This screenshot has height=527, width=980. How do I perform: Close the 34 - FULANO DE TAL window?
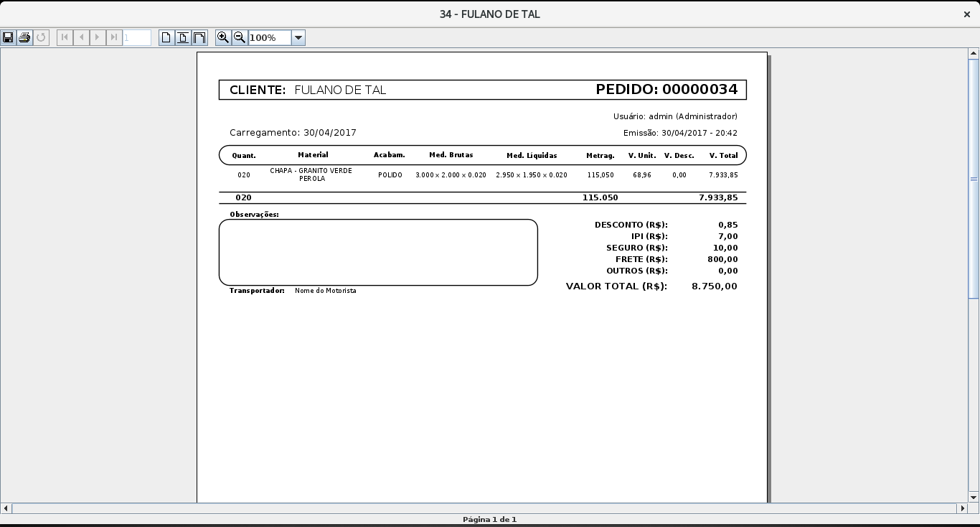coord(966,14)
